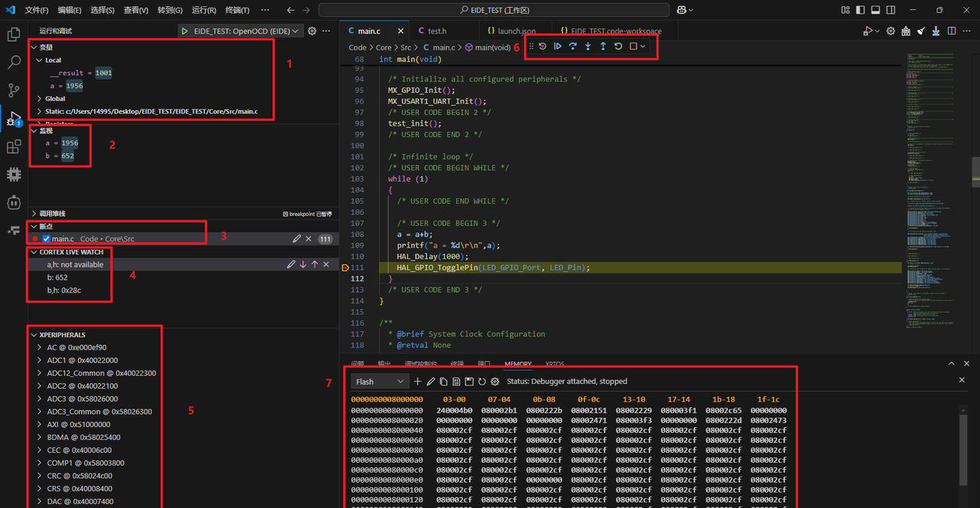This screenshot has width=980, height=508.
Task: Refresh the MEMORY panel view
Action: pos(482,381)
